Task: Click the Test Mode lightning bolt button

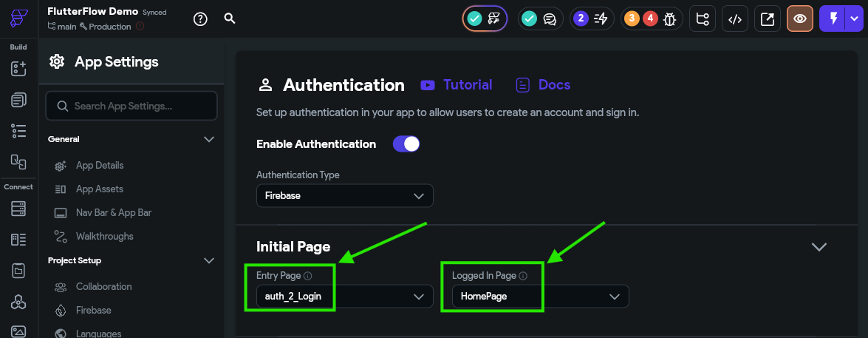Action: (833, 19)
